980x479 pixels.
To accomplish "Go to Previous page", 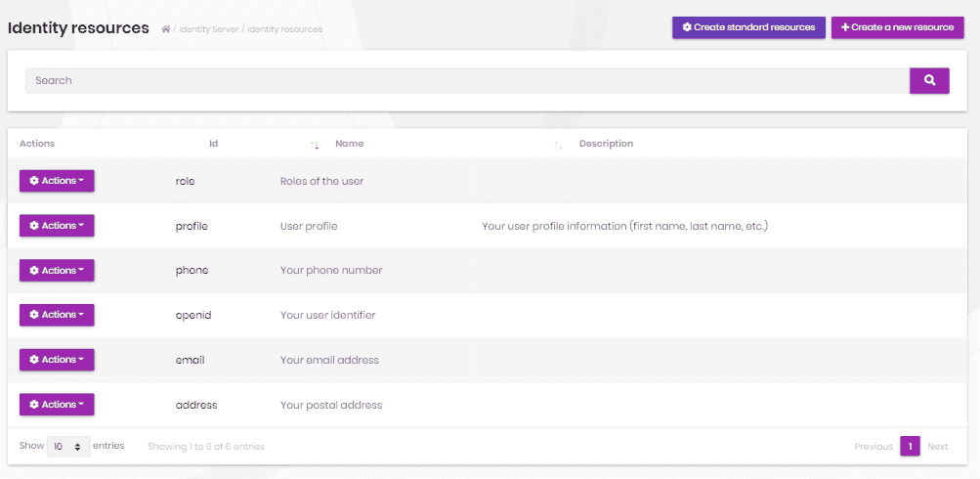I will pos(873,447).
